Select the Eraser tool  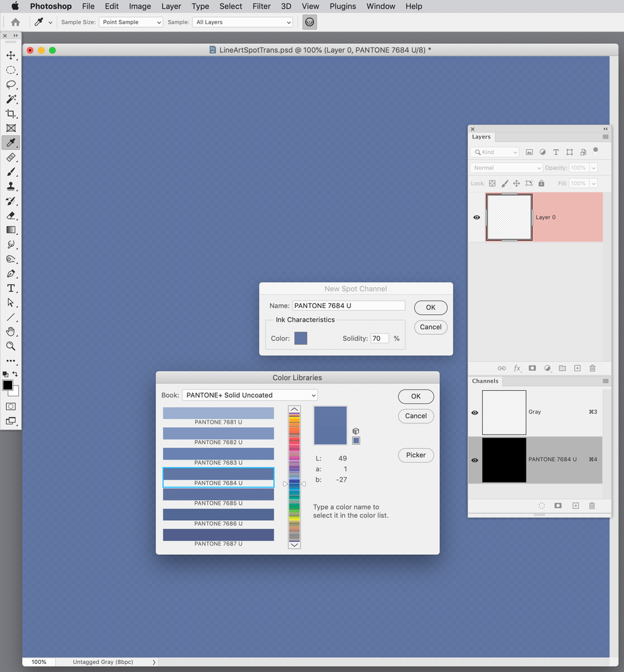11,215
